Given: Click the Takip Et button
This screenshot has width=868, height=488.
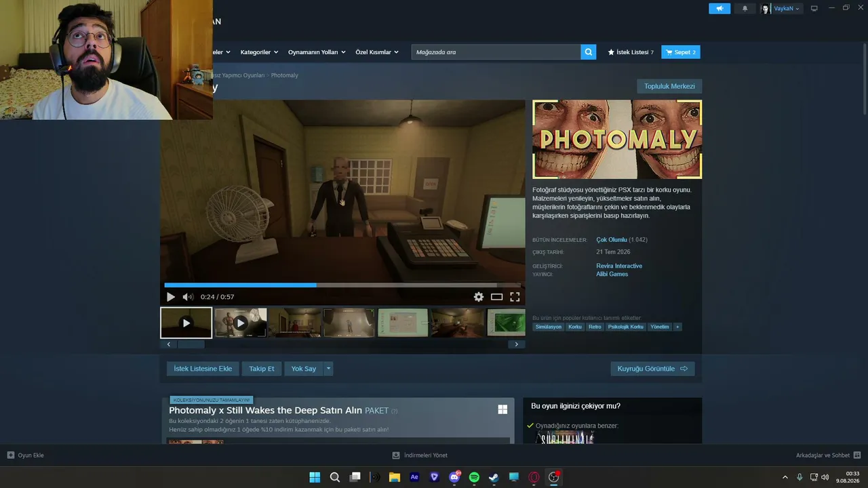Looking at the screenshot, I should pos(262,369).
